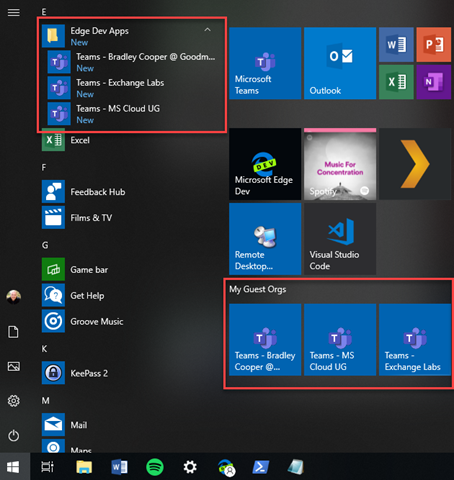
Task: Collapse the Edge Dev Apps folder chevron
Action: [x=207, y=30]
